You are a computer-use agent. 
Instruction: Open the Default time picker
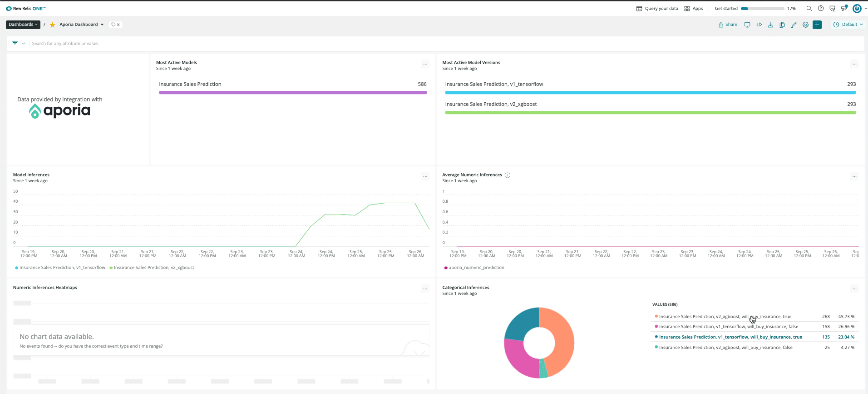pyautogui.click(x=848, y=25)
